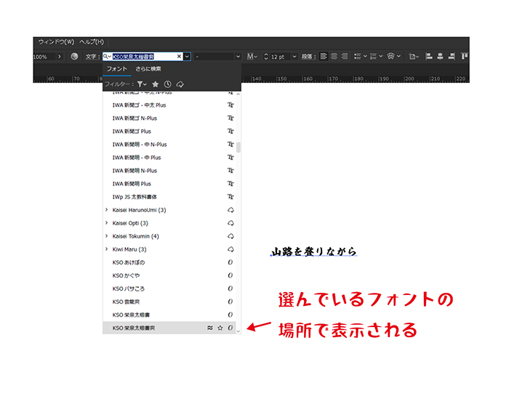Click the similar fonts icon on KSO 栄泉太楷書爽
The height and width of the screenshot is (420, 509).
[210, 328]
